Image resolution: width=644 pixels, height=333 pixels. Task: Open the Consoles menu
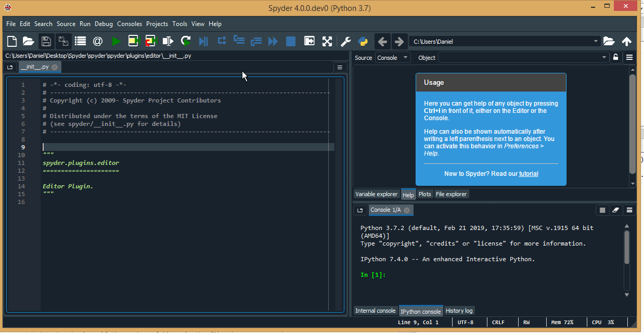[x=129, y=24]
